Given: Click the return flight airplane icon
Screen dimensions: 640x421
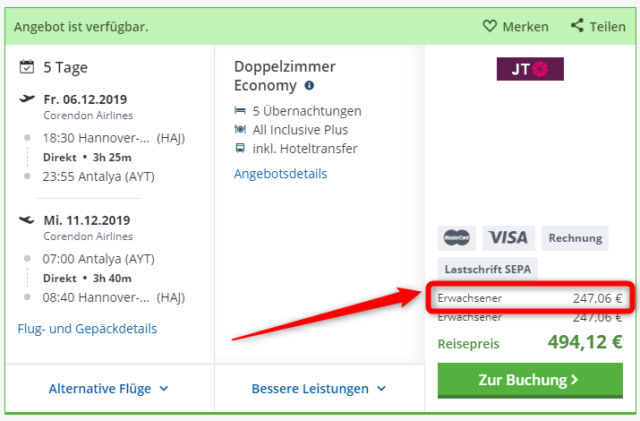Looking at the screenshot, I should [27, 219].
